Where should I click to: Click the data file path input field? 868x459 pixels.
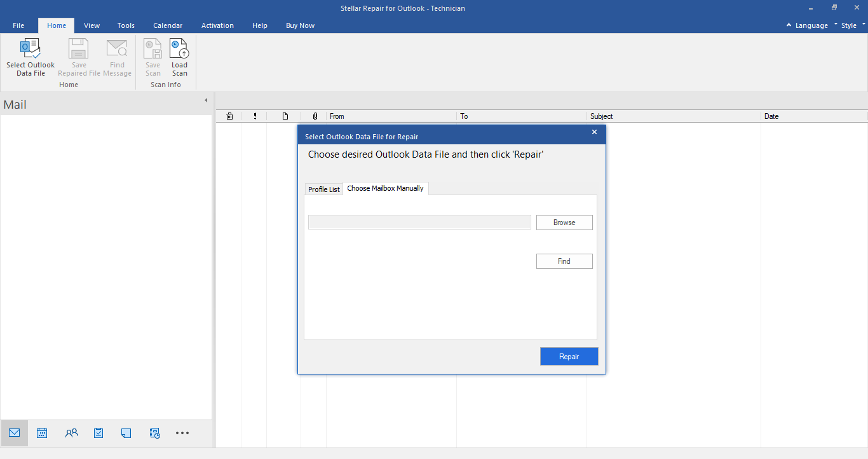tap(419, 222)
